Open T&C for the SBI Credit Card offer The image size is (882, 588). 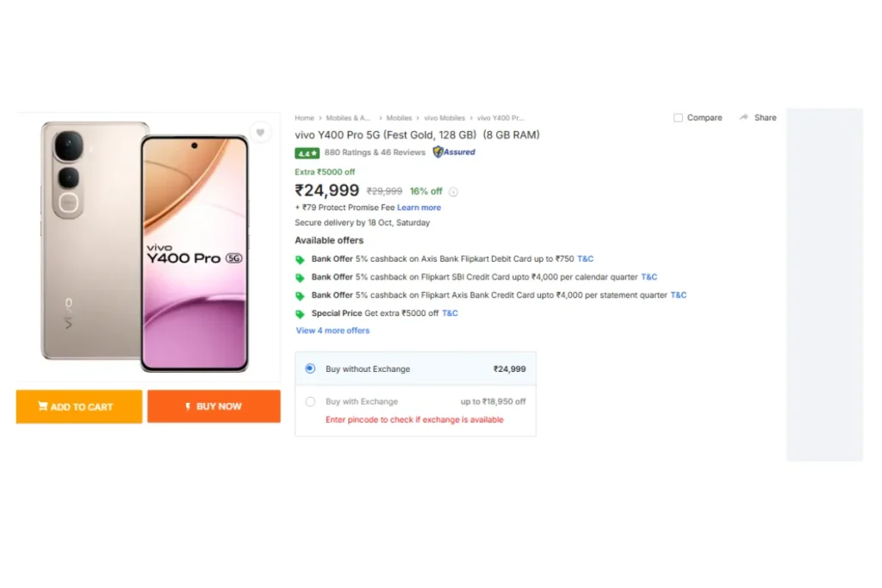649,277
